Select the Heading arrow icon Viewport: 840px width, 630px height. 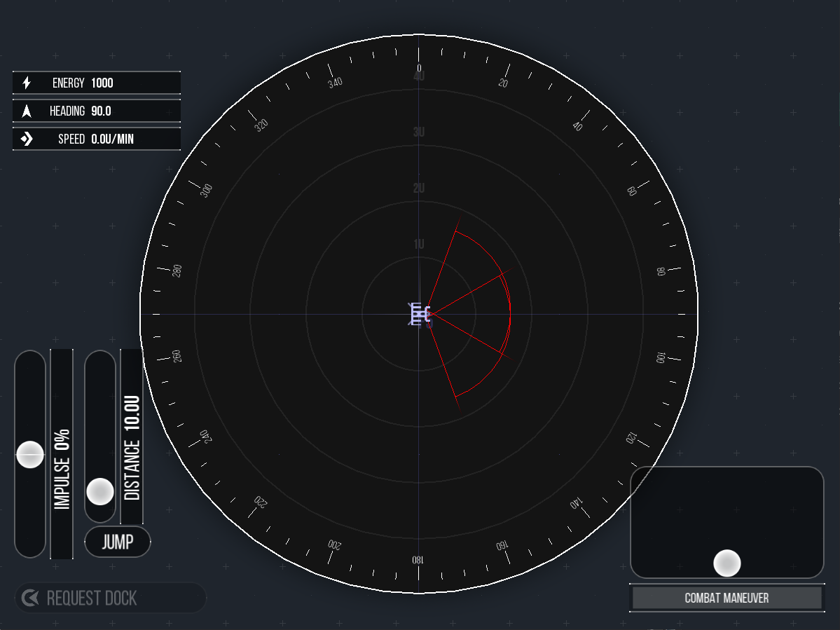(27, 111)
